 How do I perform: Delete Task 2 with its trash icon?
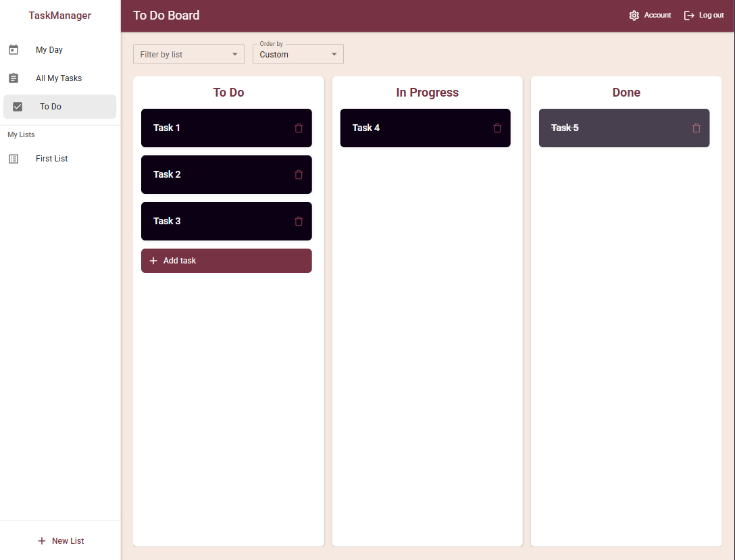pyautogui.click(x=299, y=175)
